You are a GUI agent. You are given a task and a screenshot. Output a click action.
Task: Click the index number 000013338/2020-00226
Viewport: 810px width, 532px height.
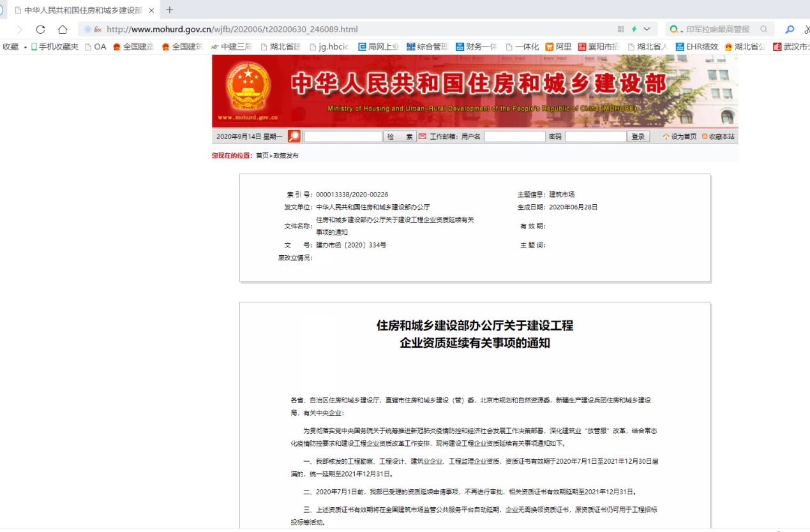click(x=352, y=195)
